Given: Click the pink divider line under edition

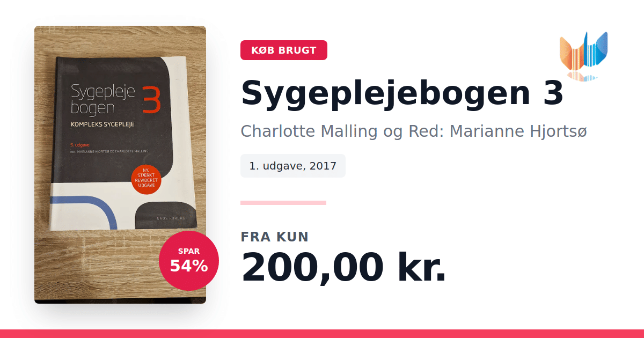Looking at the screenshot, I should [x=283, y=203].
